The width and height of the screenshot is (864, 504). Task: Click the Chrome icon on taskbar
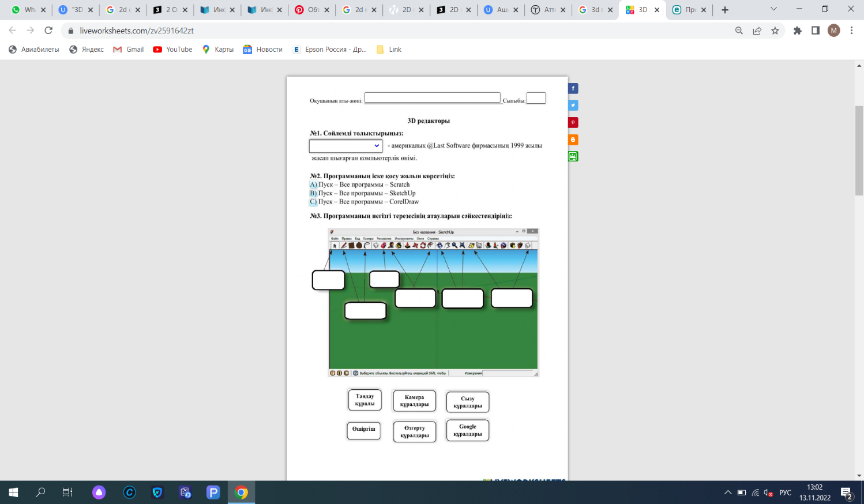point(242,492)
